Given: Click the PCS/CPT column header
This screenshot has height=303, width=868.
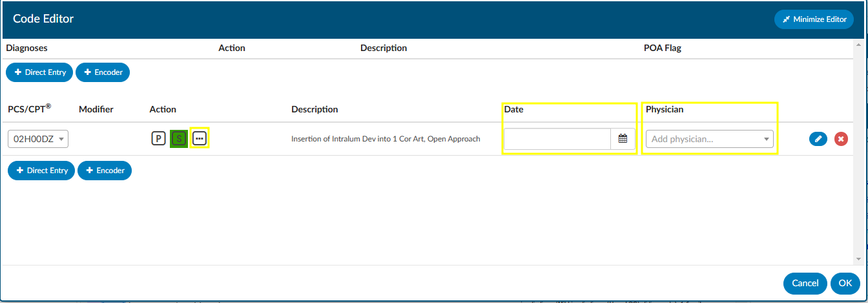Looking at the screenshot, I should (30, 109).
